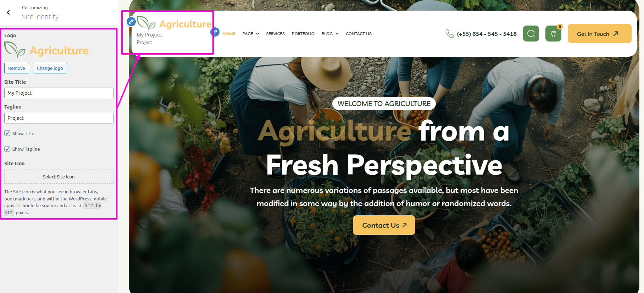Expand the PAGE menu dropdown
The height and width of the screenshot is (293, 644).
click(x=251, y=34)
